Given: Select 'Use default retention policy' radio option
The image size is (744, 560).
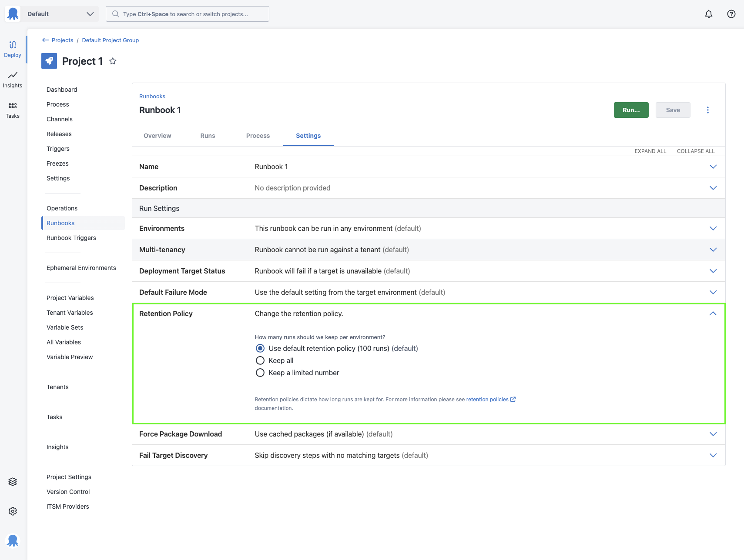Looking at the screenshot, I should pyautogui.click(x=260, y=348).
